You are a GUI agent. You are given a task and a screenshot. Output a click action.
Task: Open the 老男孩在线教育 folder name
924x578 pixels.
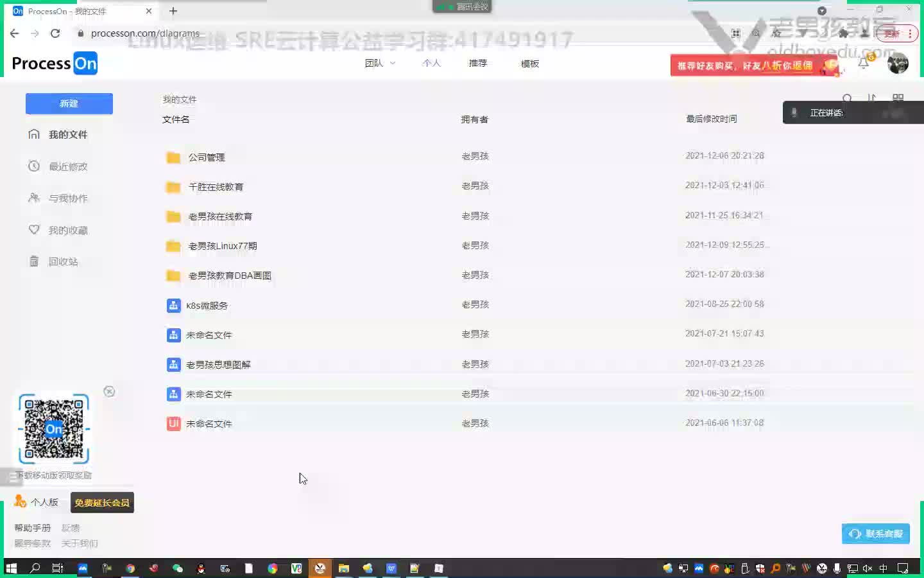tap(220, 216)
